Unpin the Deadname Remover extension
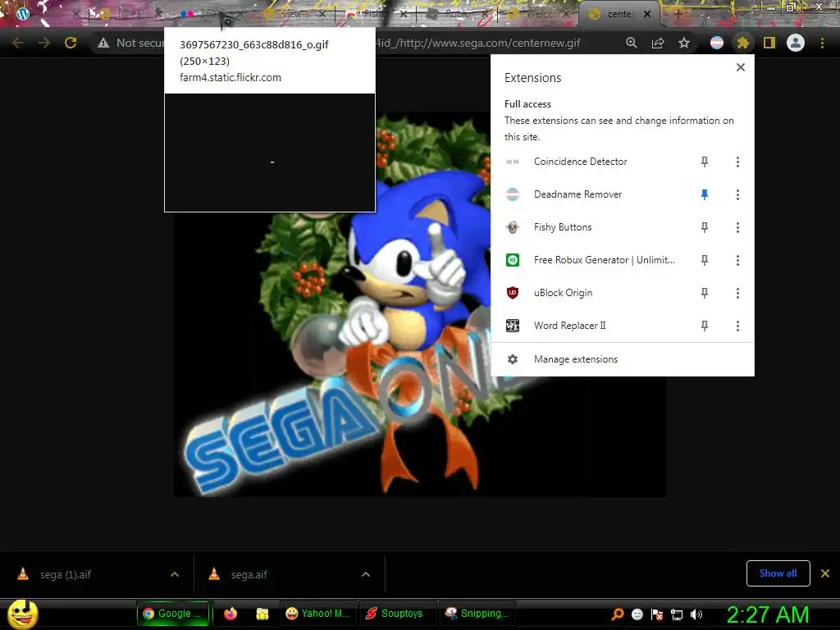The width and height of the screenshot is (840, 630). point(705,194)
